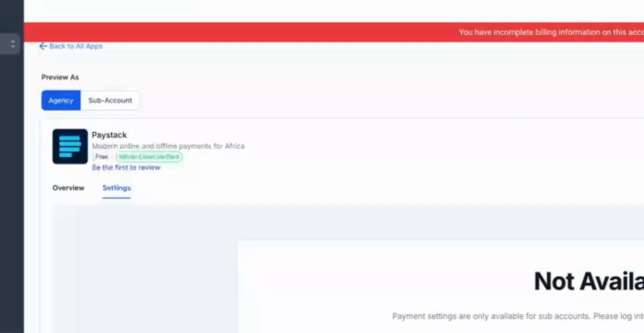Click the Not Available heading
The width and height of the screenshot is (644, 333).
coord(589,281)
